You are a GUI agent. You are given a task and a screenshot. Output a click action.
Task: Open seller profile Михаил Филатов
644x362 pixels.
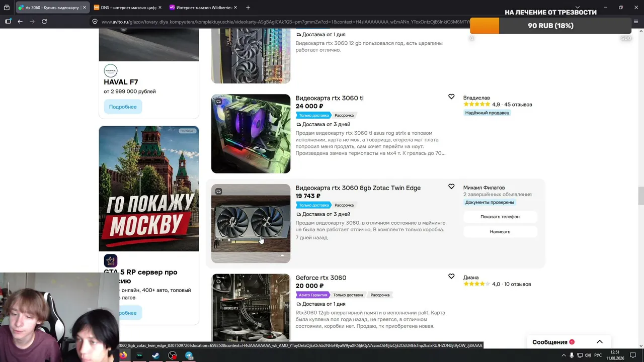click(x=484, y=188)
